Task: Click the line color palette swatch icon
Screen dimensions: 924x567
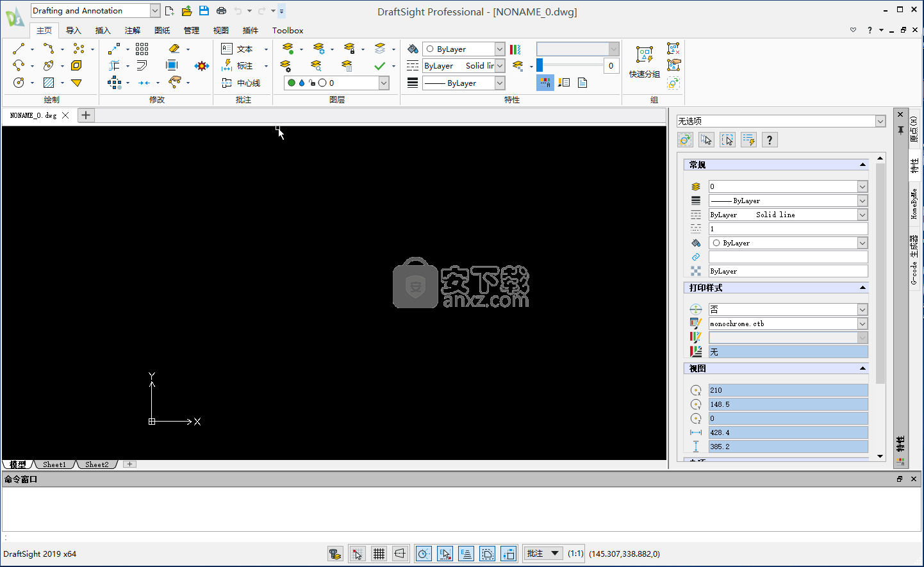Action: 515,49
